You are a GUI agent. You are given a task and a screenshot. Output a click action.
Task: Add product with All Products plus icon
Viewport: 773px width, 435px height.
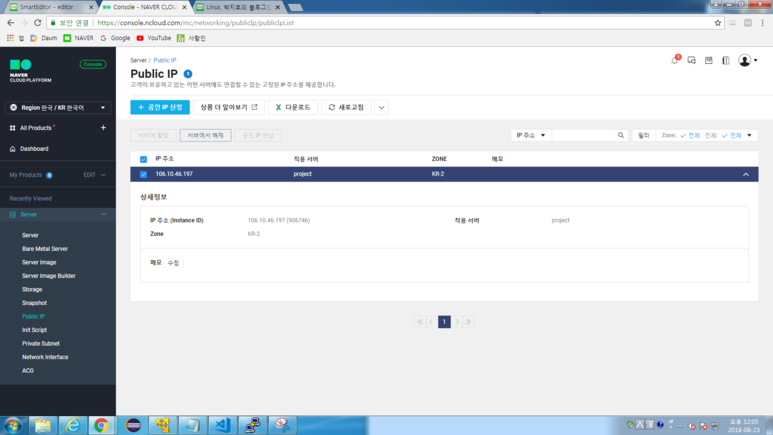coord(103,128)
